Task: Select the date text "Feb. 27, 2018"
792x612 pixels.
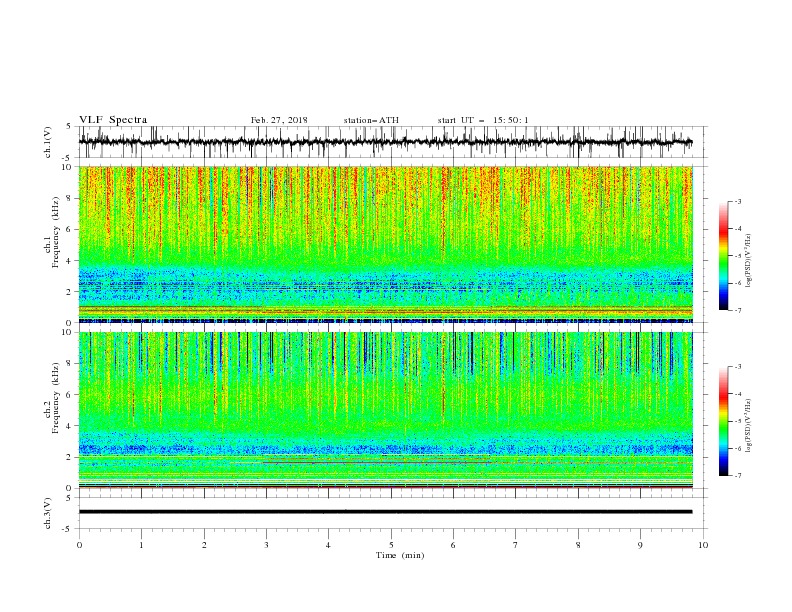Action: [x=279, y=120]
